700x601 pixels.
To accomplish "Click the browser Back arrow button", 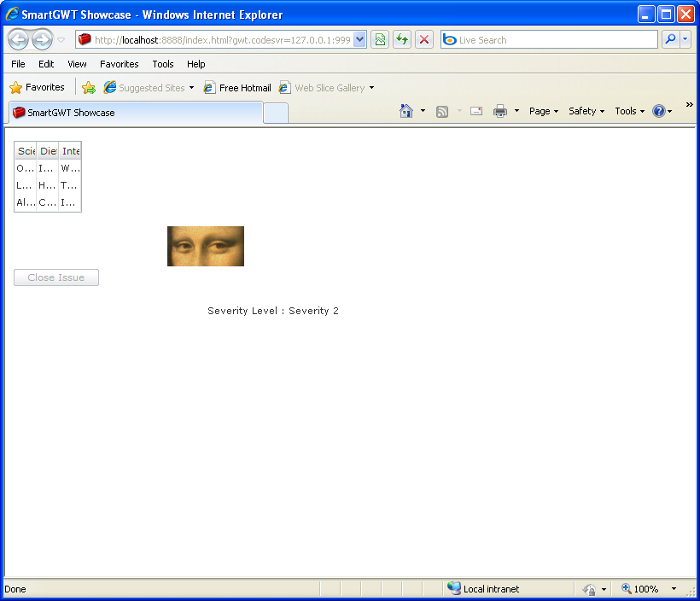I will [18, 40].
